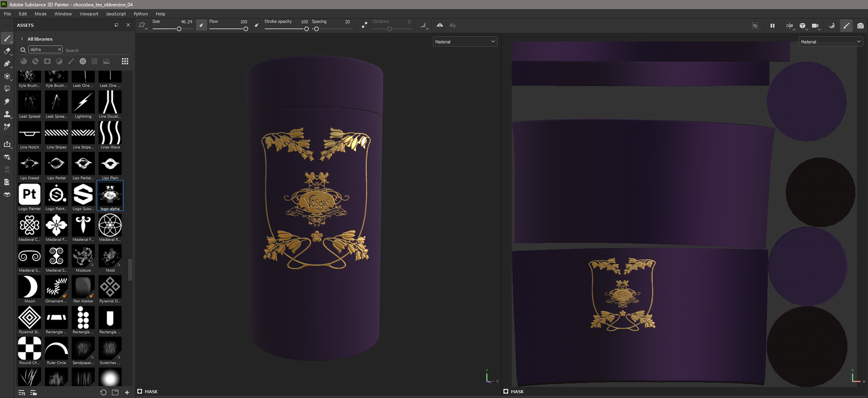This screenshot has width=868, height=398.
Task: Undock the Assets panel
Action: tap(116, 25)
